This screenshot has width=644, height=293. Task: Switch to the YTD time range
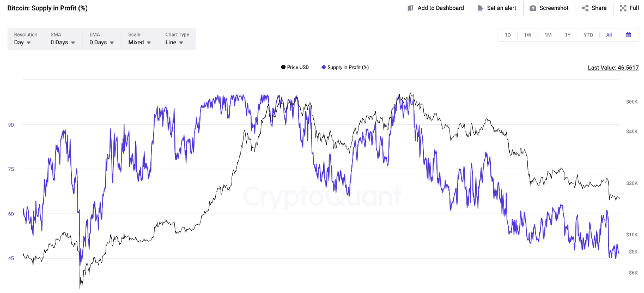(588, 35)
